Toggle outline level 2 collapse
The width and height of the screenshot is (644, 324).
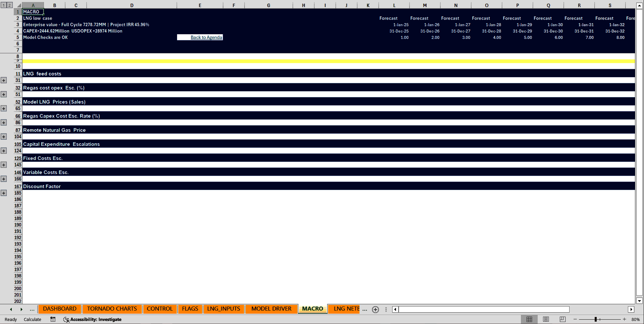[9, 5]
